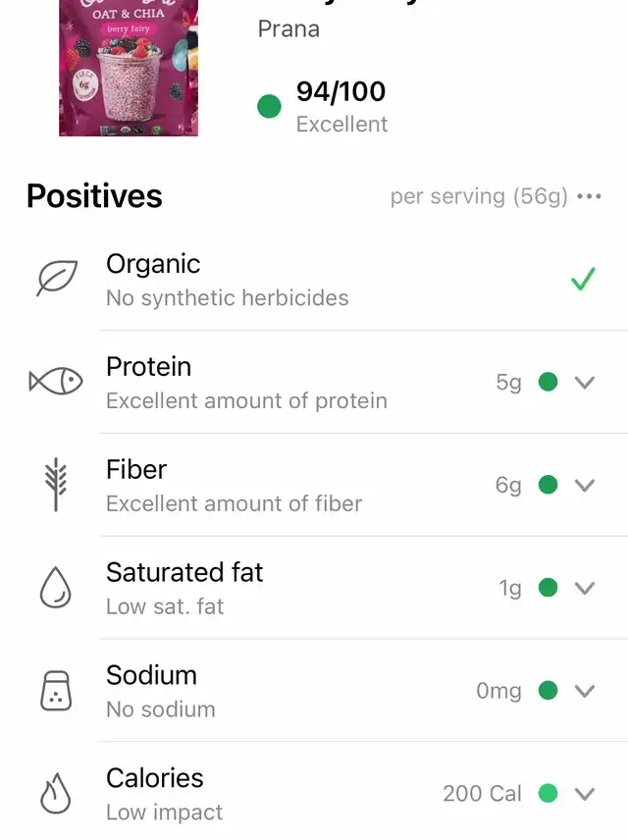Image resolution: width=628 pixels, height=840 pixels.
Task: Tap the oat & chia product image
Action: [x=129, y=68]
